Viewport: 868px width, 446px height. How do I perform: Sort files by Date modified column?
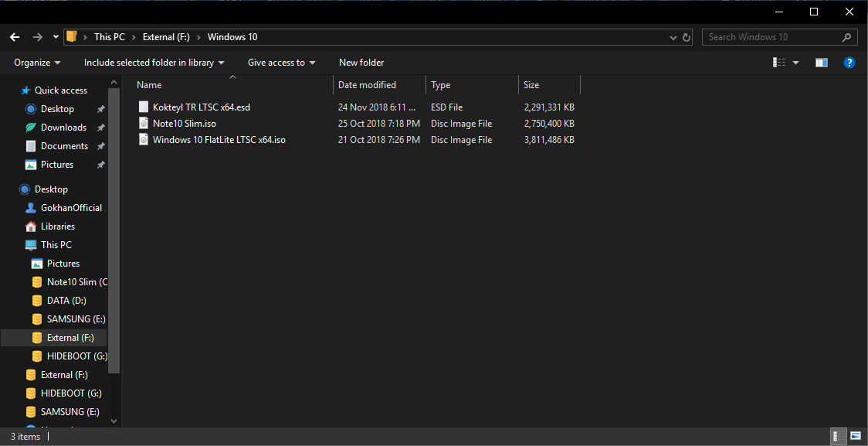pyautogui.click(x=380, y=85)
